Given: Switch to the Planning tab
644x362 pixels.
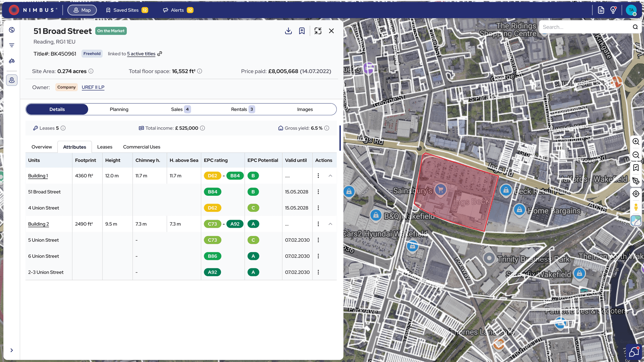Looking at the screenshot, I should click(x=119, y=109).
